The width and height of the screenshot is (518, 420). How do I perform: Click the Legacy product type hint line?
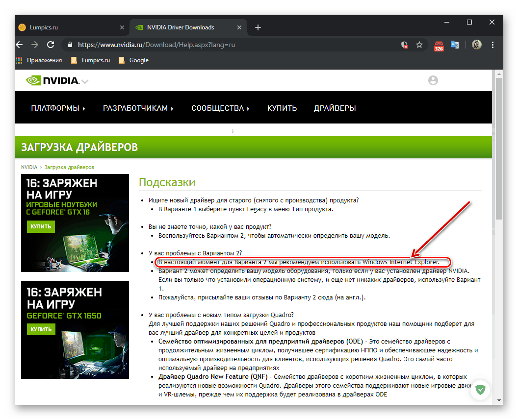pyautogui.click(x=246, y=209)
